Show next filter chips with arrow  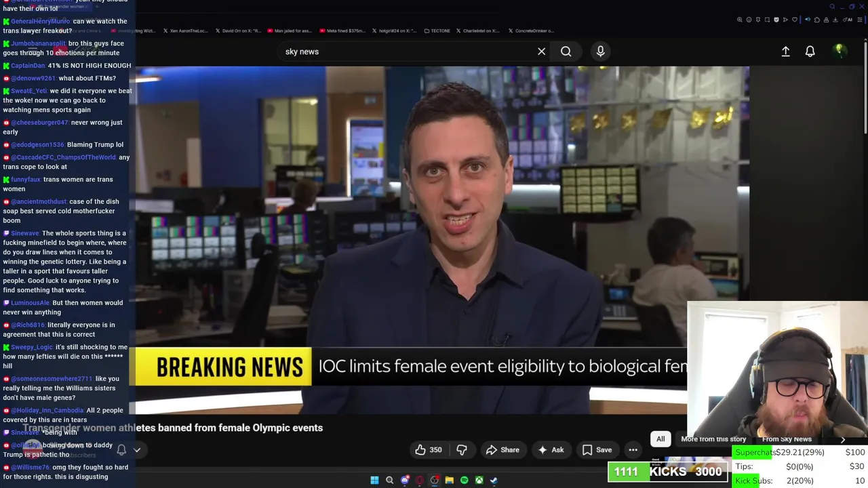[843, 439]
